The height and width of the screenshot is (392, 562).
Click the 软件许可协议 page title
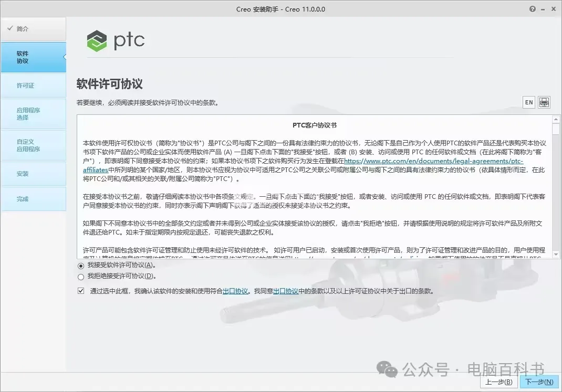(x=109, y=84)
